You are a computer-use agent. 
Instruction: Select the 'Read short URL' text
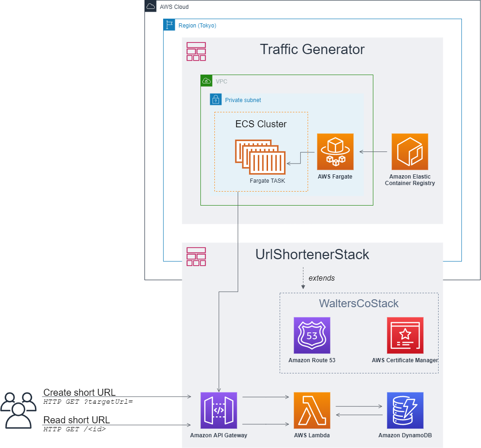(x=76, y=420)
